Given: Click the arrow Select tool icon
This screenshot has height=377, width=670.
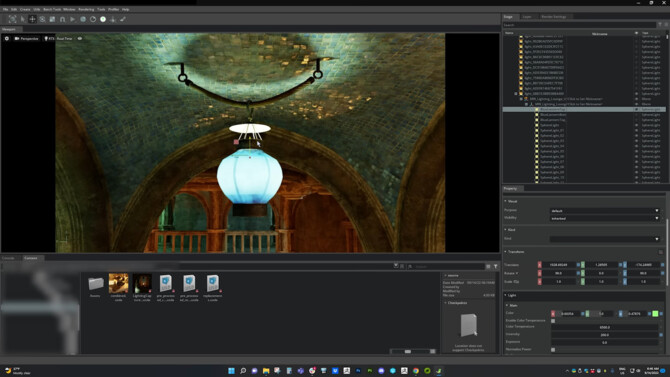Looking at the screenshot, I should [23, 19].
